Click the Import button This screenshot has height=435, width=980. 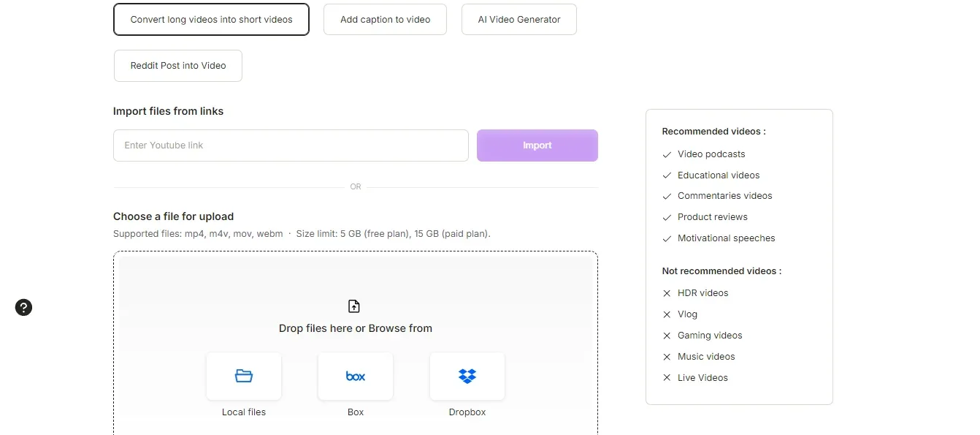(x=537, y=145)
